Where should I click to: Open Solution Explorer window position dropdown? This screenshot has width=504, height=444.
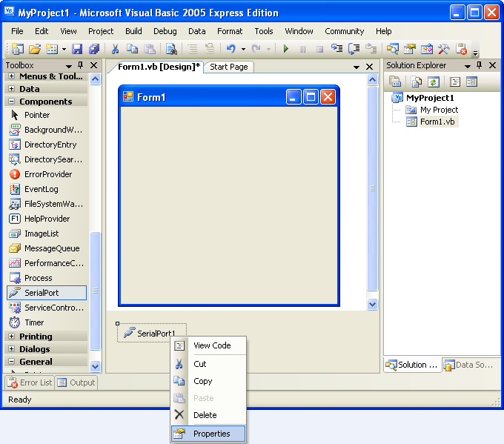[468, 66]
